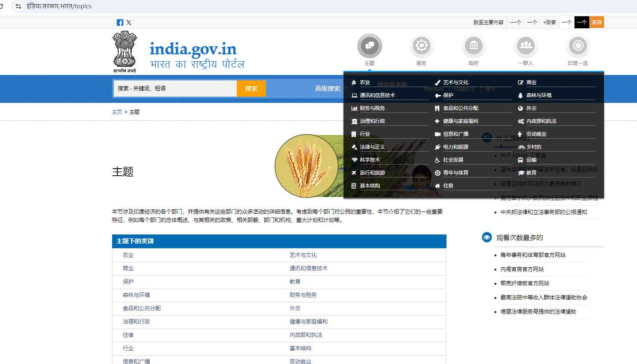Image resolution: width=637 pixels, height=364 pixels.
Task: Click the globe icon beside 外交 in dropdown menu
Action: pyautogui.click(x=520, y=108)
